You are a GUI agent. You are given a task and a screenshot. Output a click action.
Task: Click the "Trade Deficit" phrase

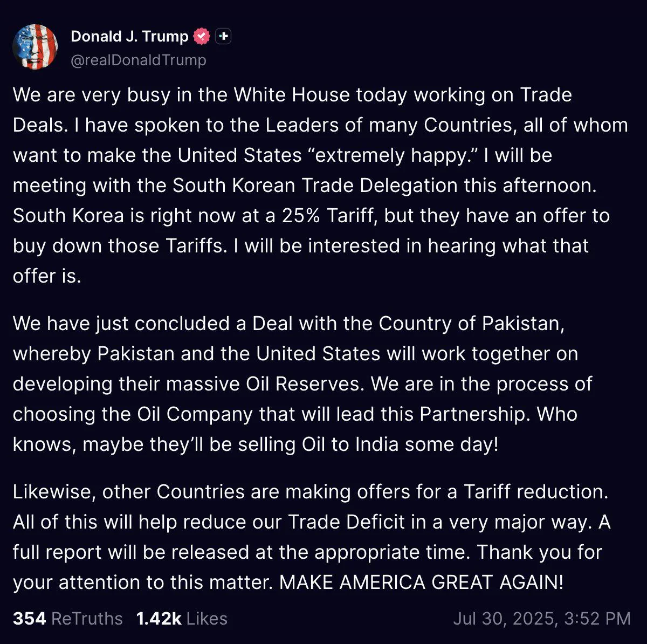[346, 522]
